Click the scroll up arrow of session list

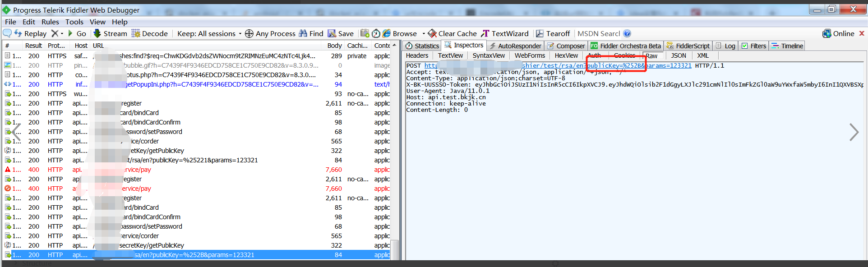coord(394,46)
